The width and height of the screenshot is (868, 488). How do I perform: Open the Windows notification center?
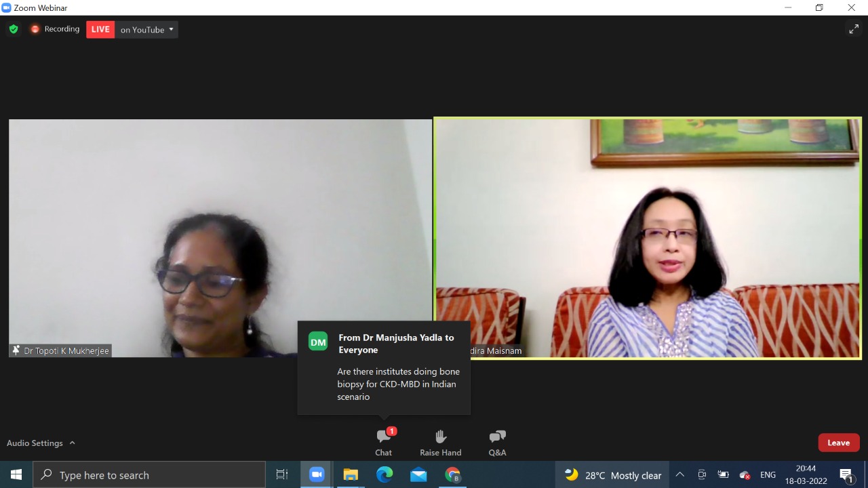tap(846, 475)
